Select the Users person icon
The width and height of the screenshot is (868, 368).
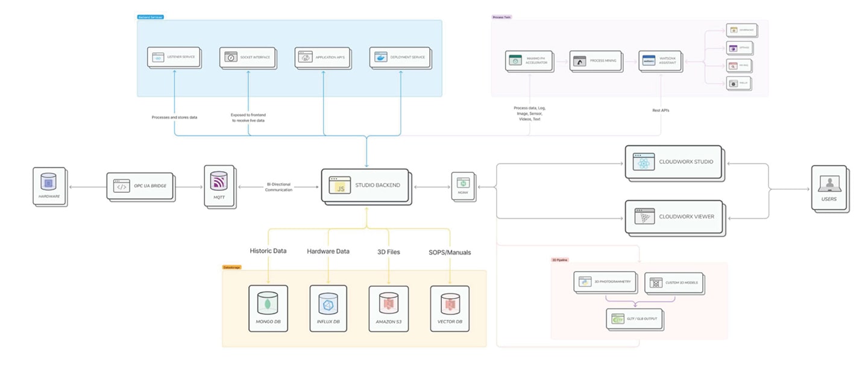coord(830,184)
